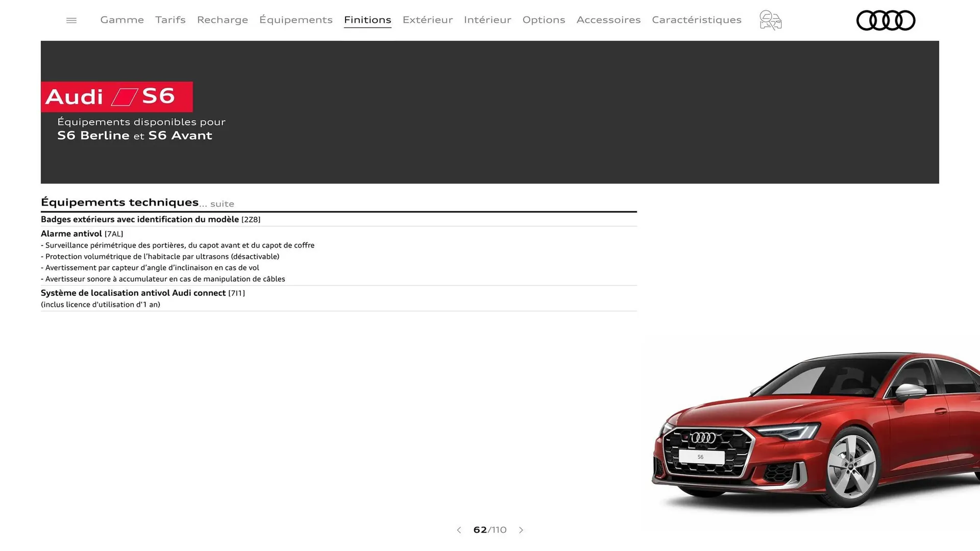Viewport: 980px width, 551px height.
Task: Navigate to Équipements
Action: 296,20
